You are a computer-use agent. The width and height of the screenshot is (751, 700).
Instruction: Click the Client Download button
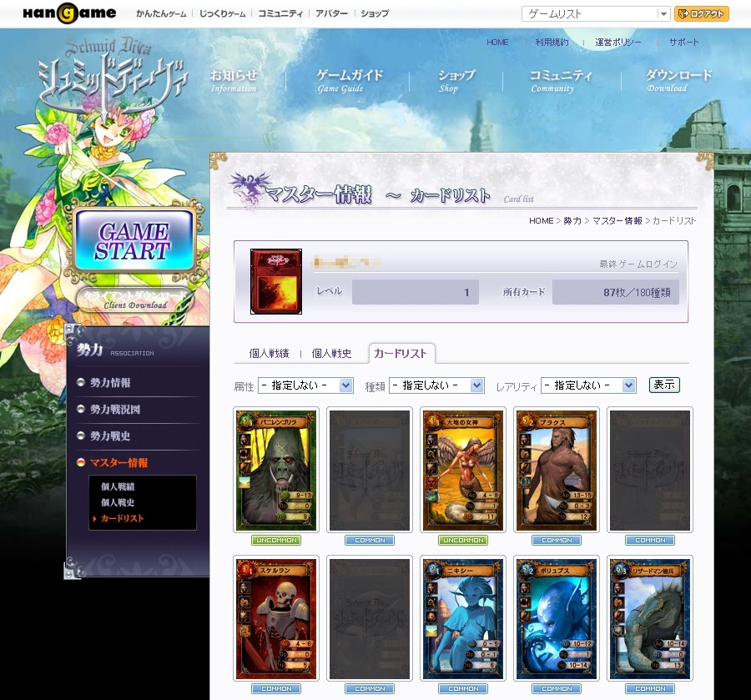point(135,300)
